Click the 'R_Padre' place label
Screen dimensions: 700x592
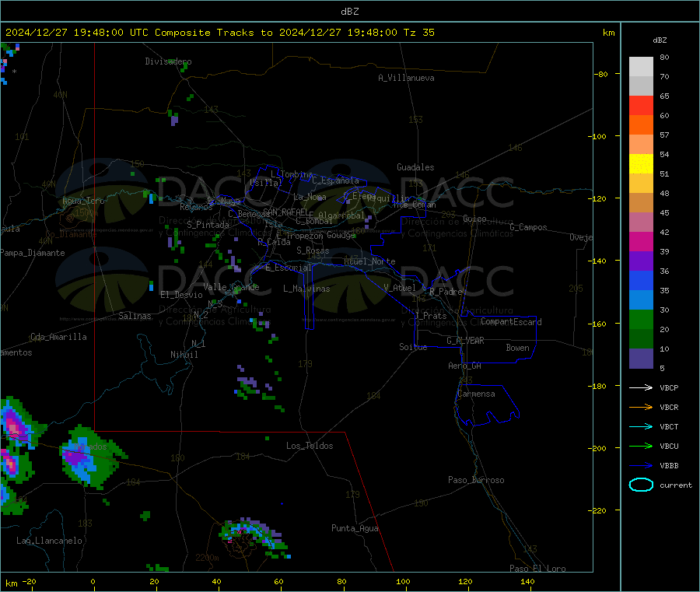pos(446,292)
